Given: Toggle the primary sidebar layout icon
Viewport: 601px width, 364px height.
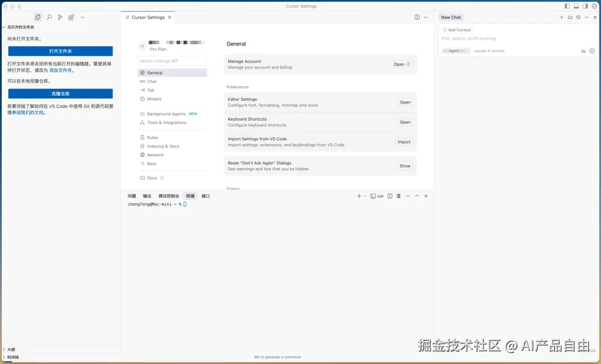Looking at the screenshot, I should (567, 6).
